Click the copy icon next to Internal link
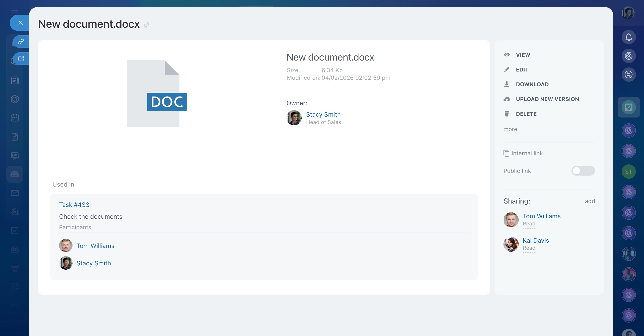 click(x=506, y=153)
